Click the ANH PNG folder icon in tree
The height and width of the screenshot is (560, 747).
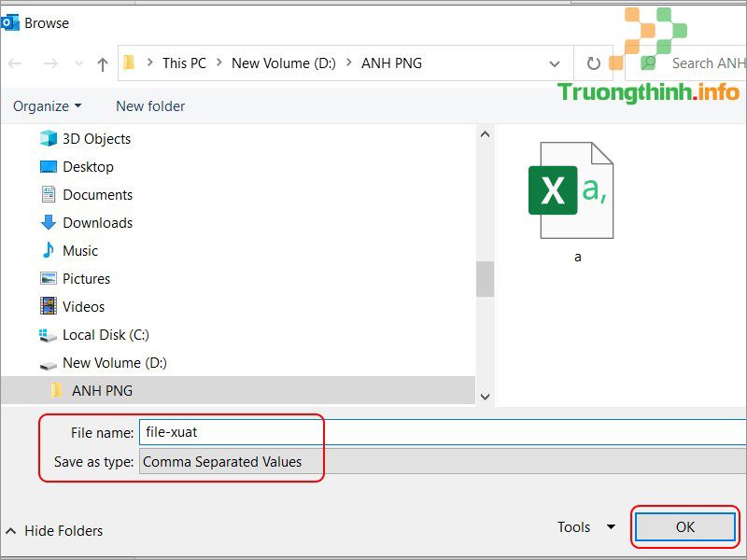point(57,390)
